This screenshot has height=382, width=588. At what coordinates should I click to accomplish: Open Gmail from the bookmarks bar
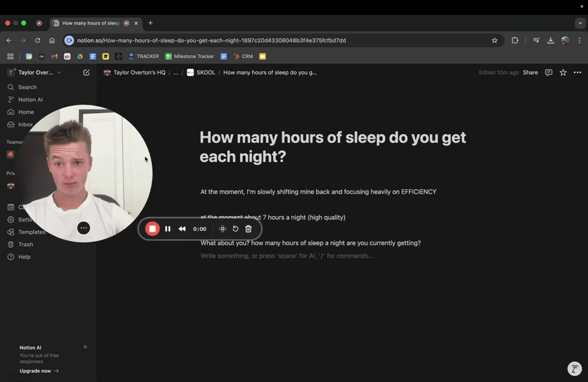tap(53, 56)
